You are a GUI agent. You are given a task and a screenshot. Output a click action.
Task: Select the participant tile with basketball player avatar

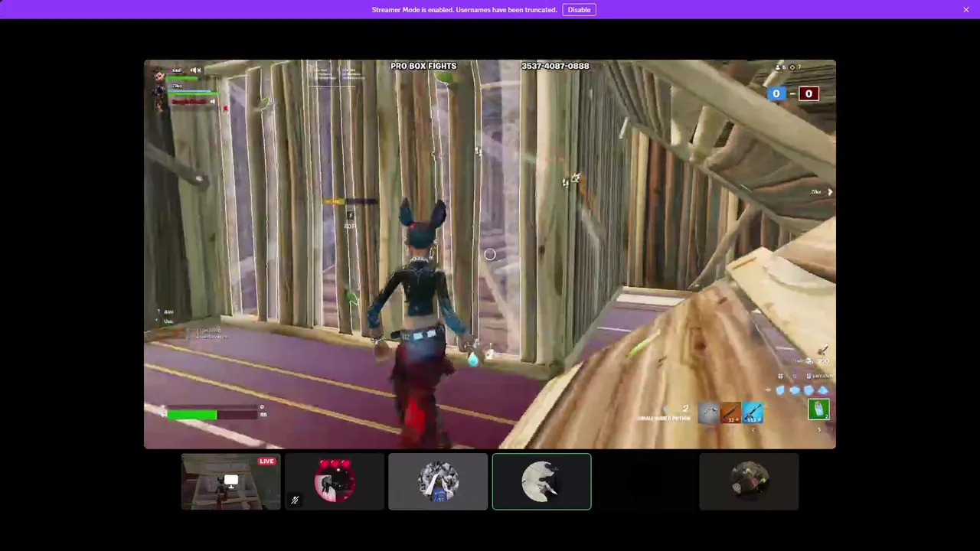[438, 481]
